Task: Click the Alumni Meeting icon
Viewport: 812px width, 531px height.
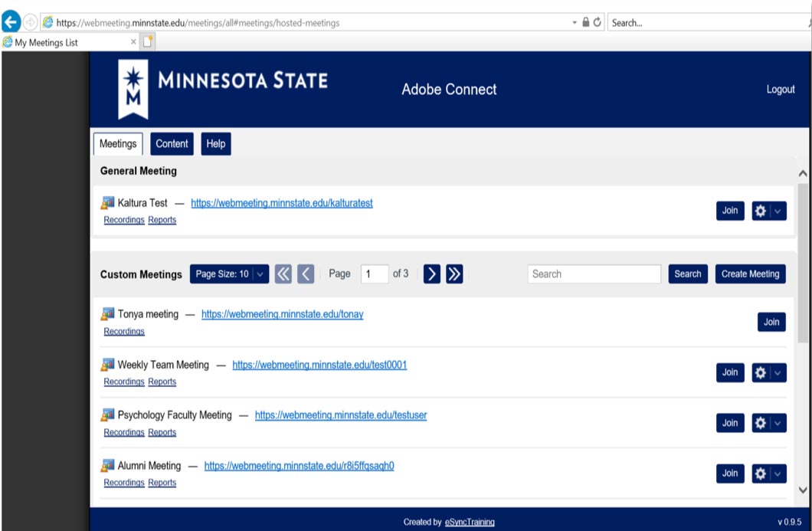Action: click(108, 466)
